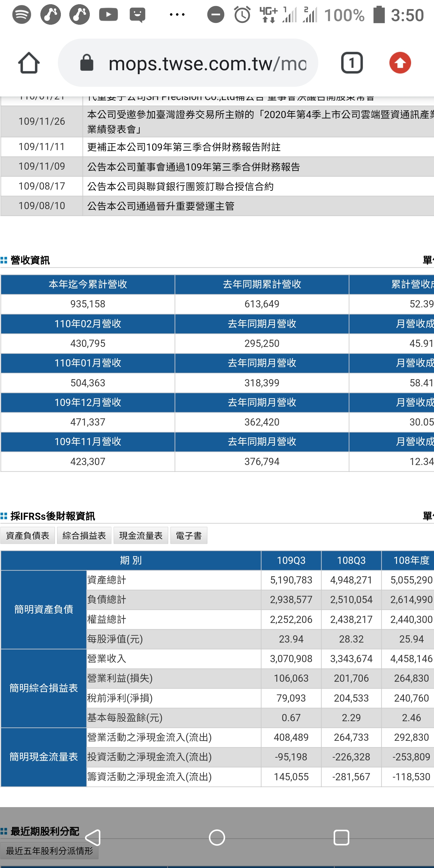434x868 pixels.
Task: Tap the Spotify icon in status bar
Action: tap(22, 15)
